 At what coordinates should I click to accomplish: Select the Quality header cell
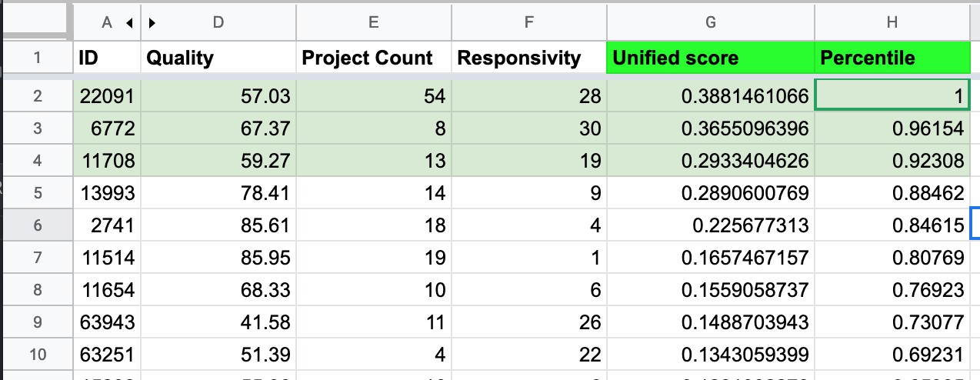click(x=218, y=58)
